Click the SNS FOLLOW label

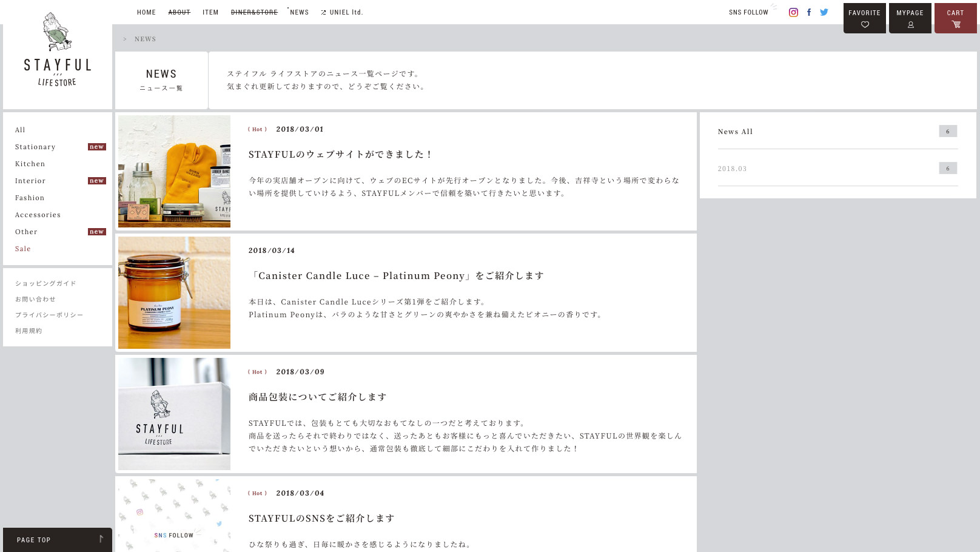click(748, 12)
